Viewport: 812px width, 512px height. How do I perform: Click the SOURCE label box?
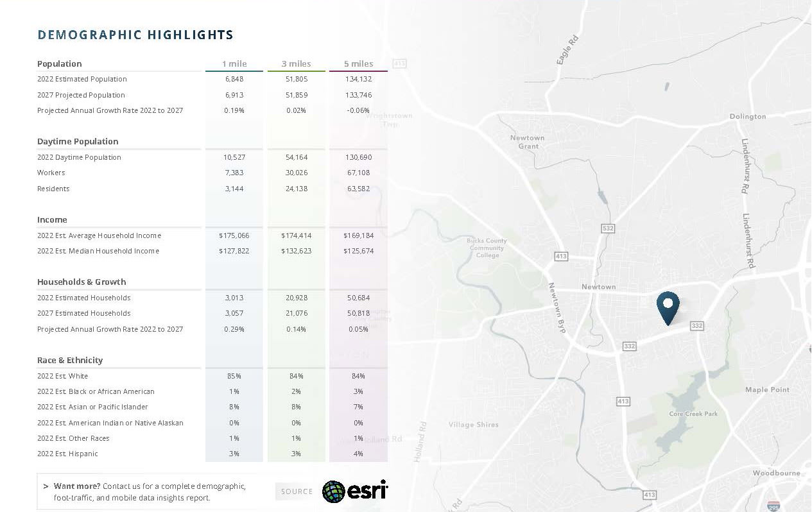[x=297, y=491]
